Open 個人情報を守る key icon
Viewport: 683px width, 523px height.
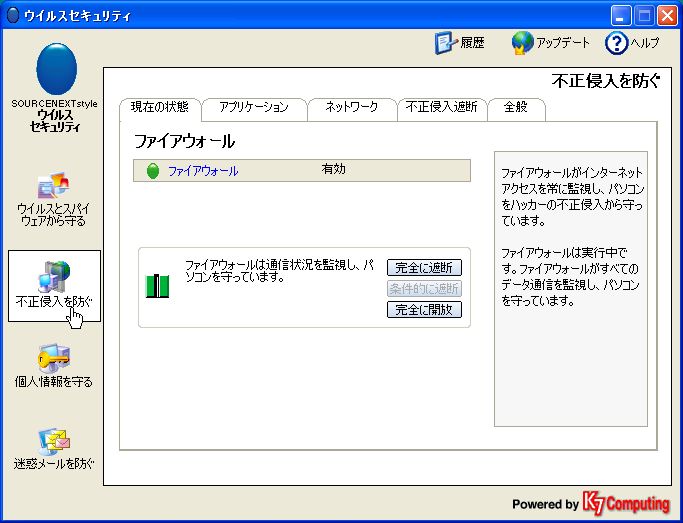(54, 358)
